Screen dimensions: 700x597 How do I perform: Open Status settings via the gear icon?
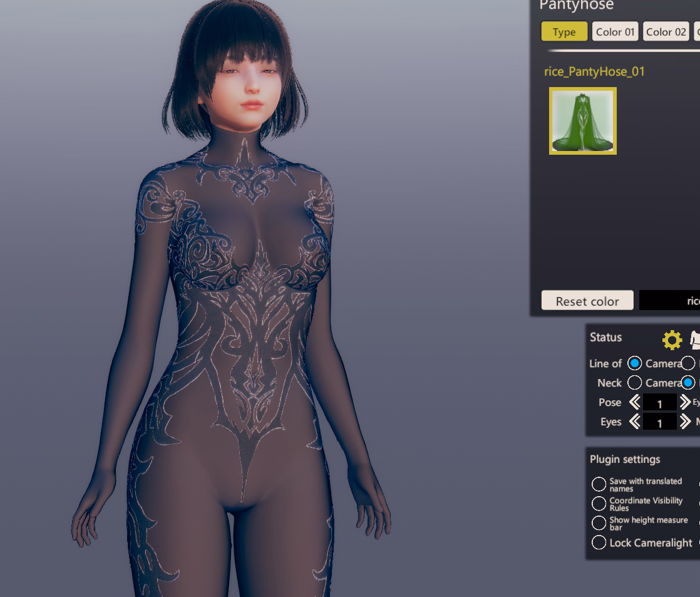point(672,340)
